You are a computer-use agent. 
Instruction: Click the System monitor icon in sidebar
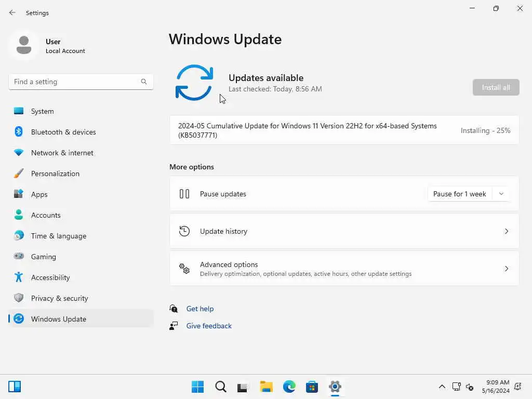[19, 111]
